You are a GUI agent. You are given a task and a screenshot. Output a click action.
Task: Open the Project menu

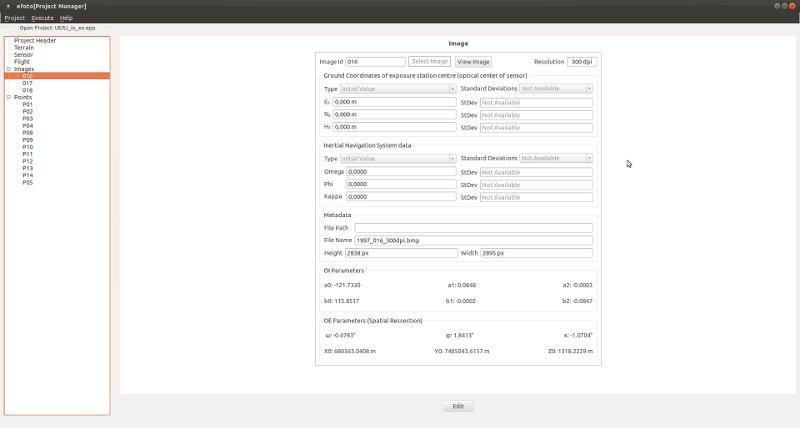click(14, 18)
